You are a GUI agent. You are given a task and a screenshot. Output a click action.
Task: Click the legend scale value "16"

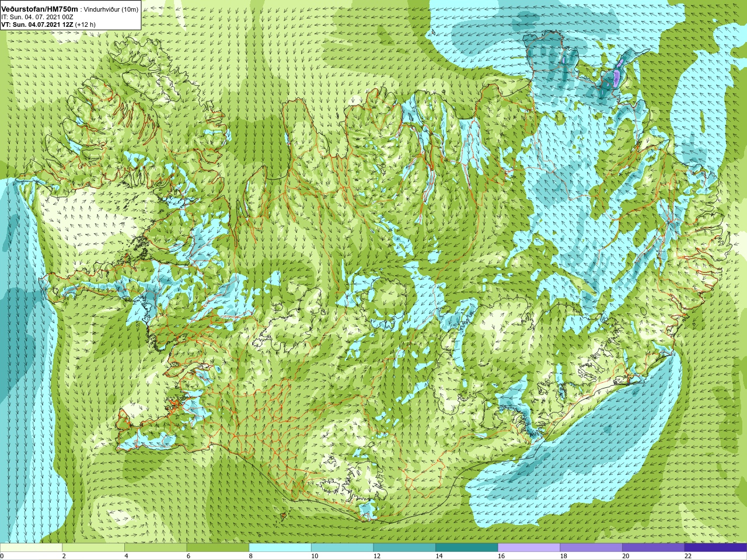(501, 556)
